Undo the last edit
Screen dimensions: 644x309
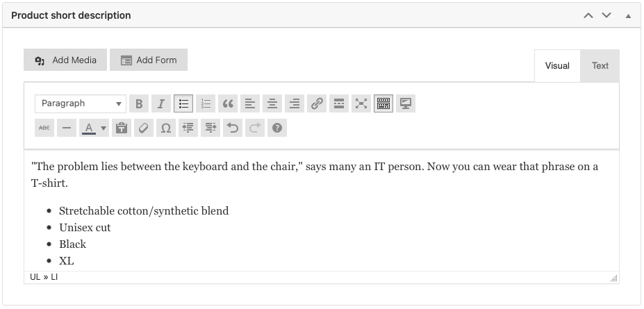(233, 128)
